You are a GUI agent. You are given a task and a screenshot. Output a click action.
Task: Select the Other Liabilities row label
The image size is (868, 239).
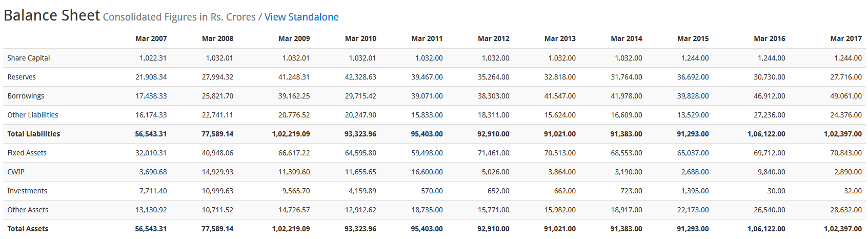click(33, 115)
